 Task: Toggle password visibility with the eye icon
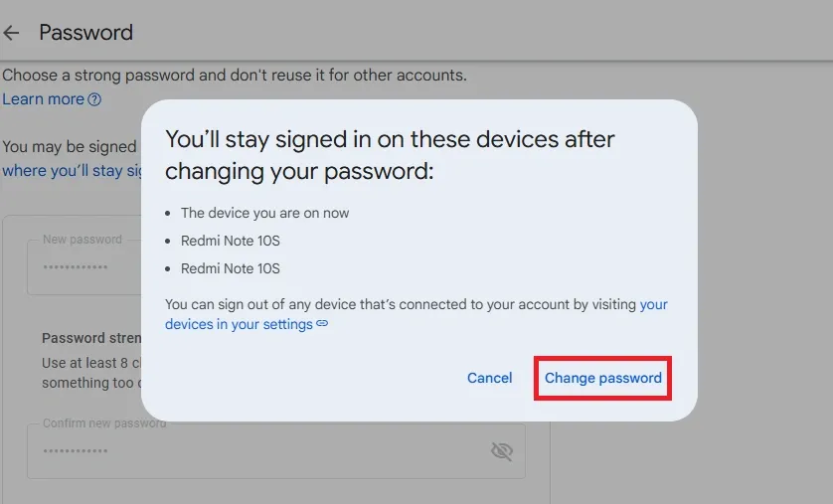point(502,451)
